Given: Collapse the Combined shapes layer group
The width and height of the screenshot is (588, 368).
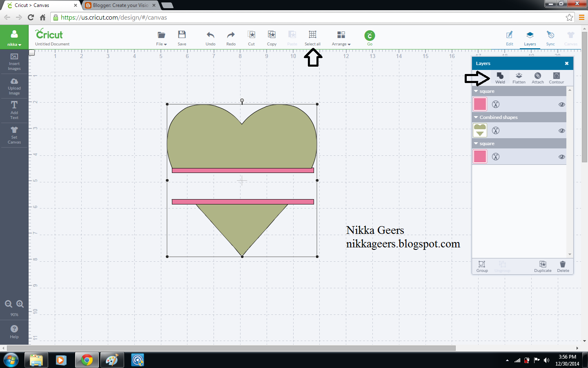Looking at the screenshot, I should [475, 117].
